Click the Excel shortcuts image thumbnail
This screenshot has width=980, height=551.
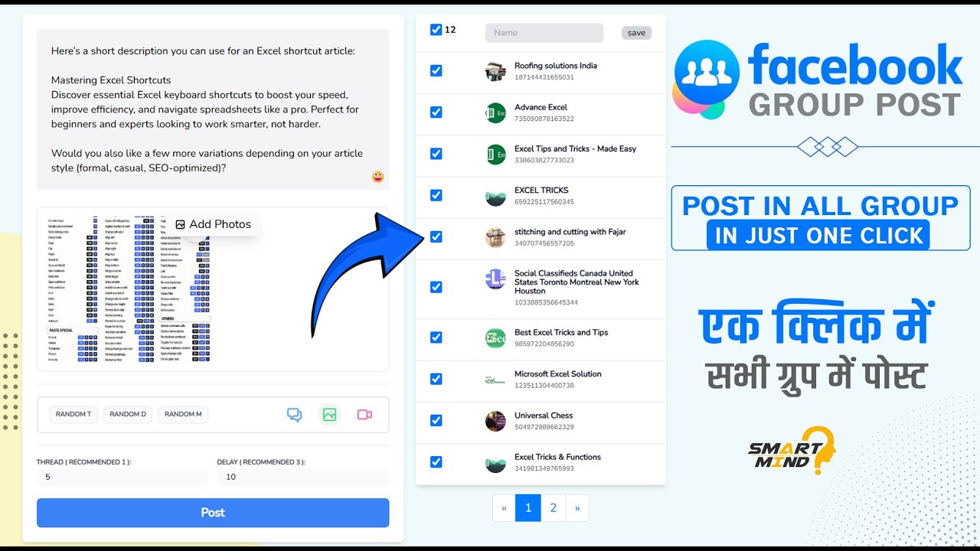tap(129, 289)
